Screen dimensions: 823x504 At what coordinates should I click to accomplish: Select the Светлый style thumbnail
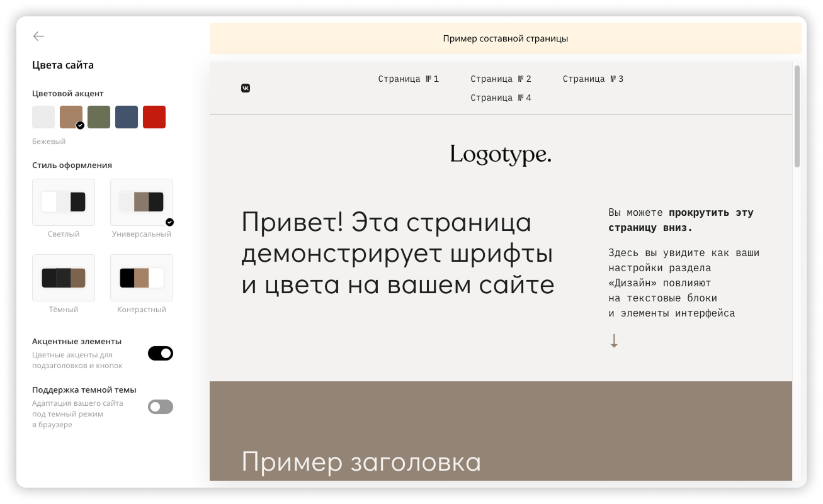(x=64, y=203)
